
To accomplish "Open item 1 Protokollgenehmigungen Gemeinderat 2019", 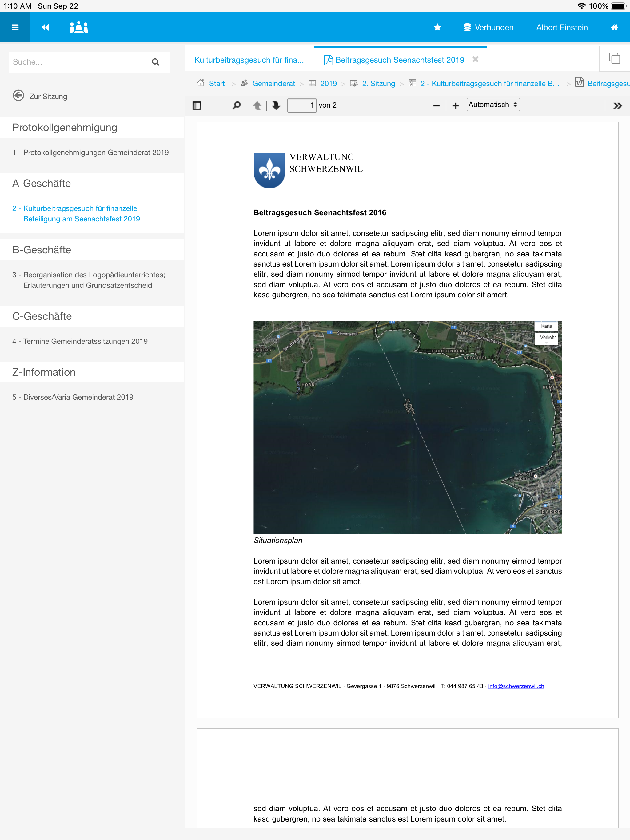I will [90, 152].
